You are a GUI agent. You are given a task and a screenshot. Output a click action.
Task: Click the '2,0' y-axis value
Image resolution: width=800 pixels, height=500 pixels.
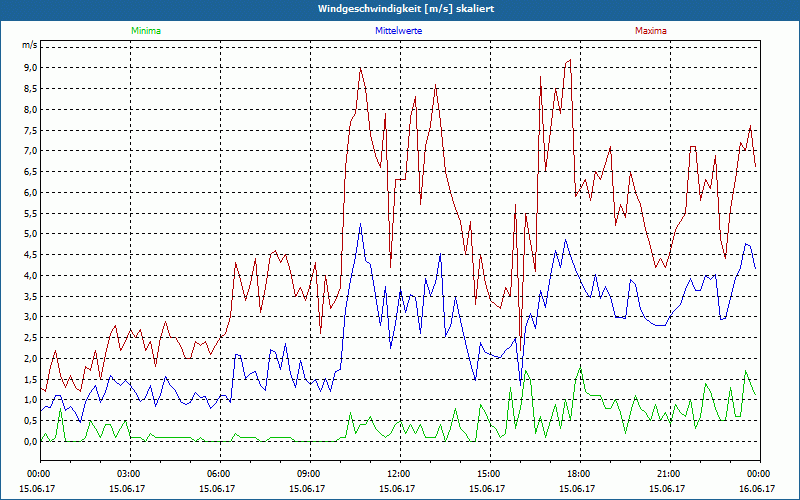pos(31,359)
